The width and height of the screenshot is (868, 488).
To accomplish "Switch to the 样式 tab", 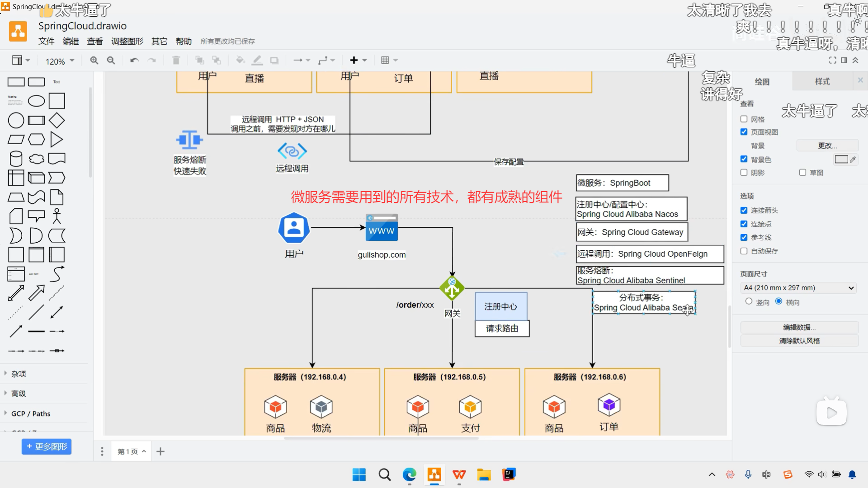I will coord(822,81).
